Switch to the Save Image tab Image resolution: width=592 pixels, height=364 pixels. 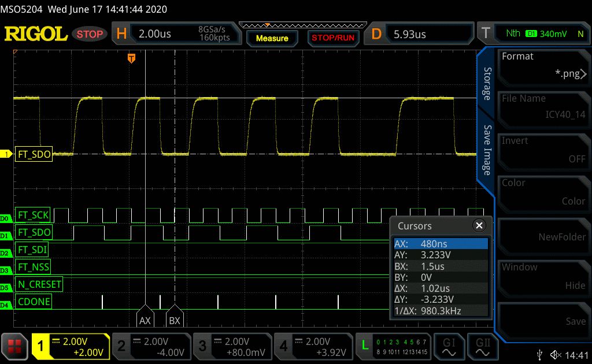coord(487,150)
